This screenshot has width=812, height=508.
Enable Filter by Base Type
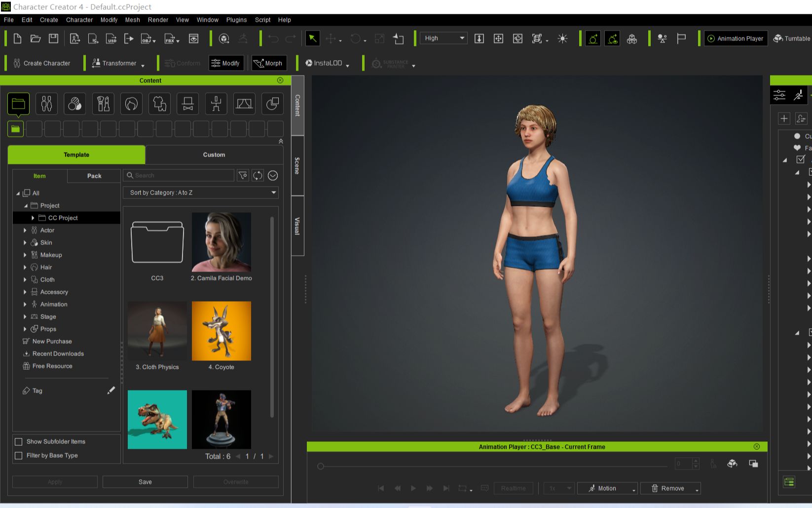pyautogui.click(x=19, y=455)
